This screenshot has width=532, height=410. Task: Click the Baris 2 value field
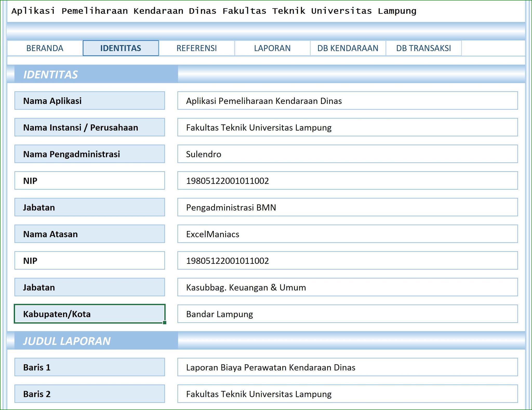(347, 394)
